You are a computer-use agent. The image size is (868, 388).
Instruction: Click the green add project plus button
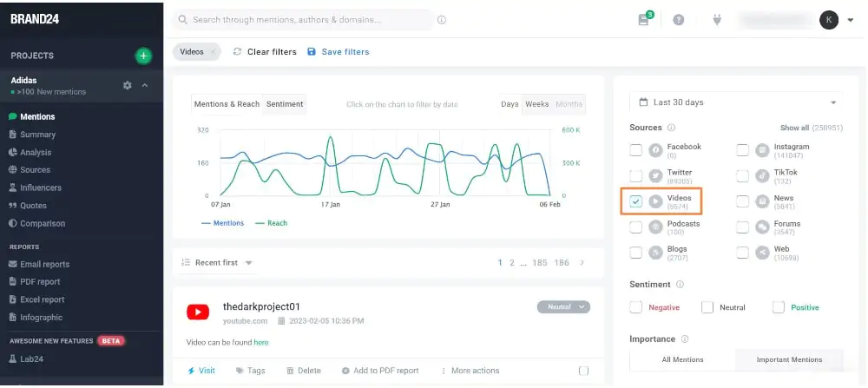point(143,56)
